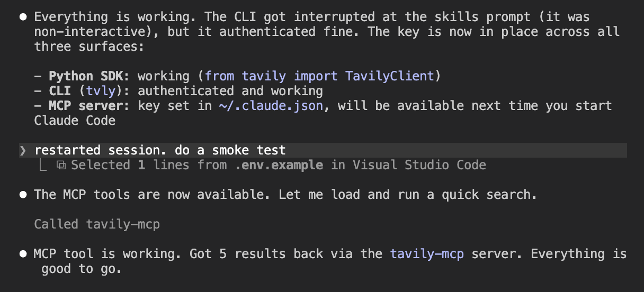Click the tree connector under the prompt
Image resolution: width=644 pixels, height=292 pixels.
click(x=43, y=165)
